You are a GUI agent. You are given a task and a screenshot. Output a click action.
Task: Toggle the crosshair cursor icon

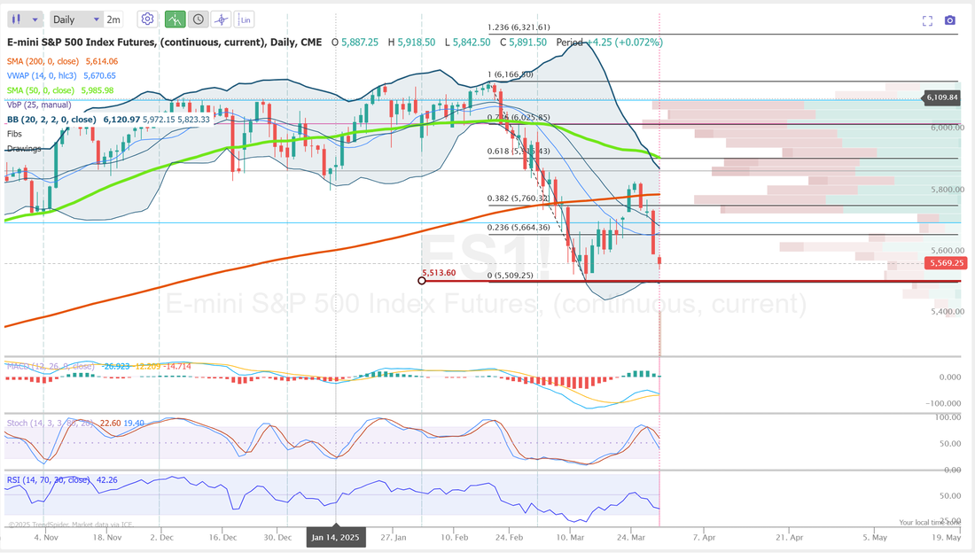click(221, 19)
